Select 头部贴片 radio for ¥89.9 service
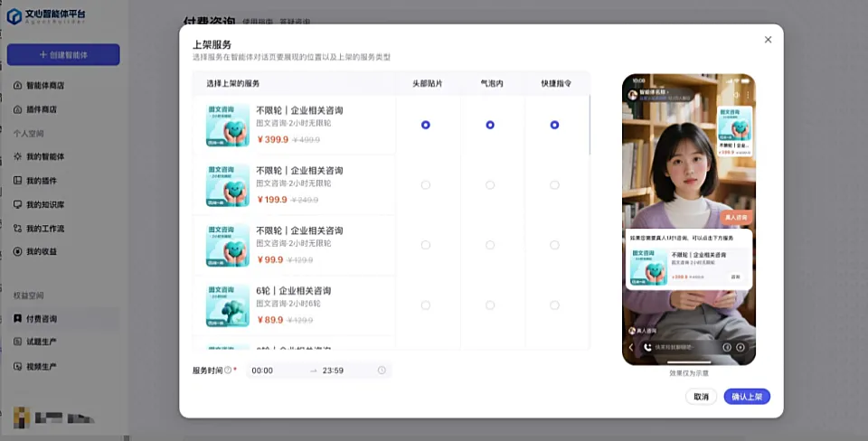The width and height of the screenshot is (868, 441). point(425,305)
